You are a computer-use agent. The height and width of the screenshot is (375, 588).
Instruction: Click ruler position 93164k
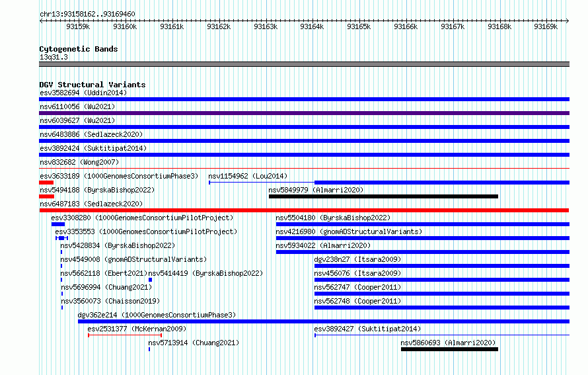pos(312,26)
